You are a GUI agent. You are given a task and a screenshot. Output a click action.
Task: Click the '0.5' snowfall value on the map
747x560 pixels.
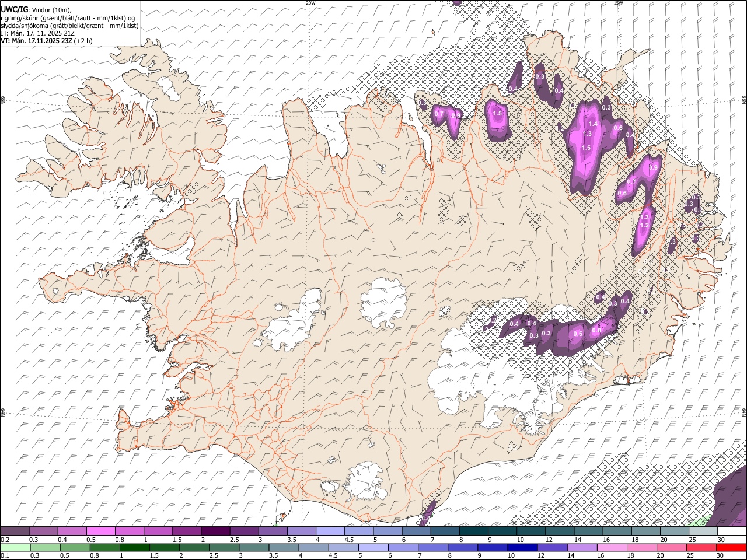tap(578, 334)
